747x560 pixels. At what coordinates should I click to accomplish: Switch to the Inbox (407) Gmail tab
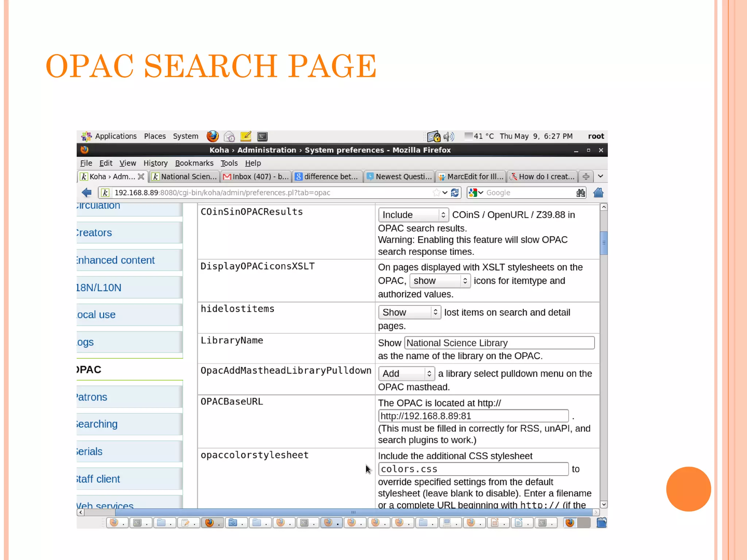256,176
